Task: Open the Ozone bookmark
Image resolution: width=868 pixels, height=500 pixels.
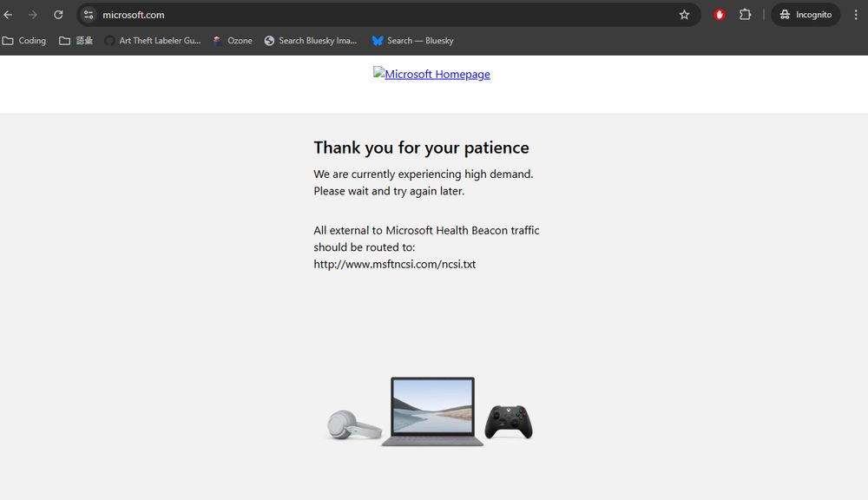Action: click(233, 40)
